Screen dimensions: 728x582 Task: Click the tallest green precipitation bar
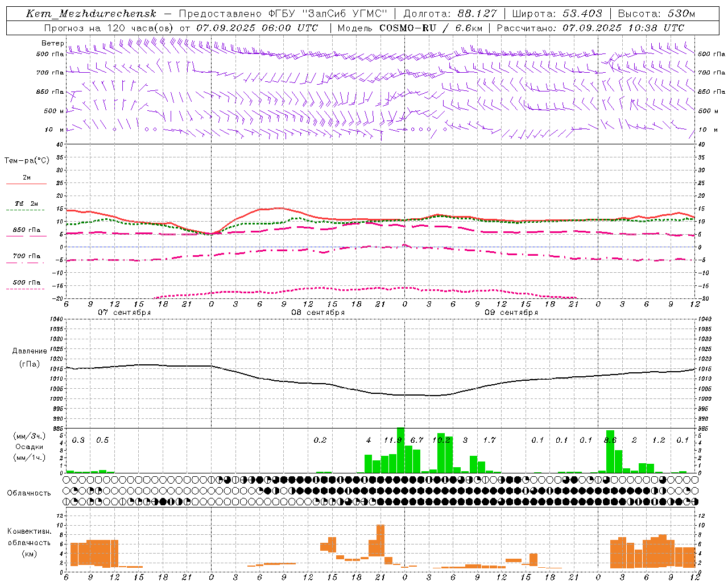coord(400,450)
